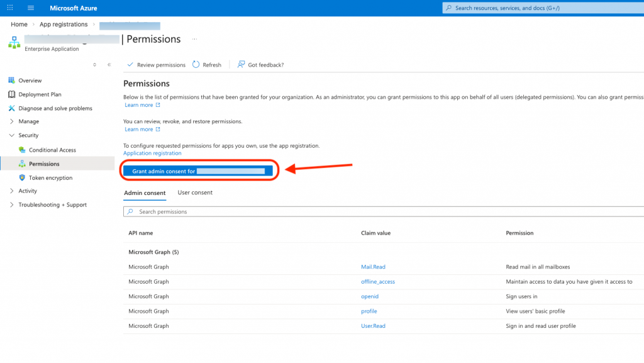Click 'View users' basic profile' text

(535, 311)
